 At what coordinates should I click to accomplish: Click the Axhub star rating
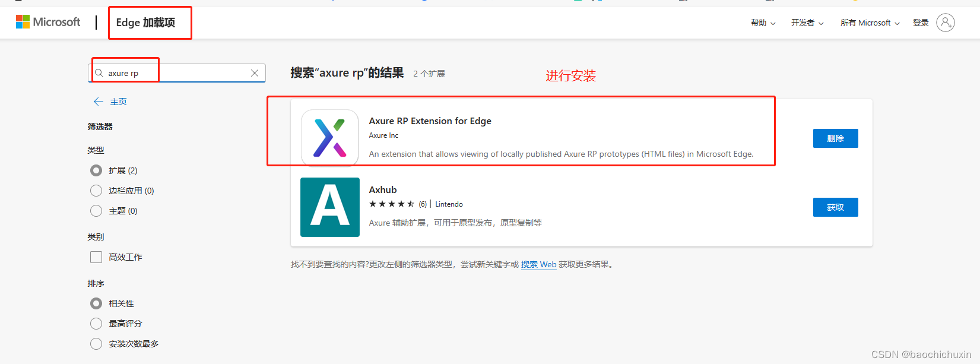392,204
